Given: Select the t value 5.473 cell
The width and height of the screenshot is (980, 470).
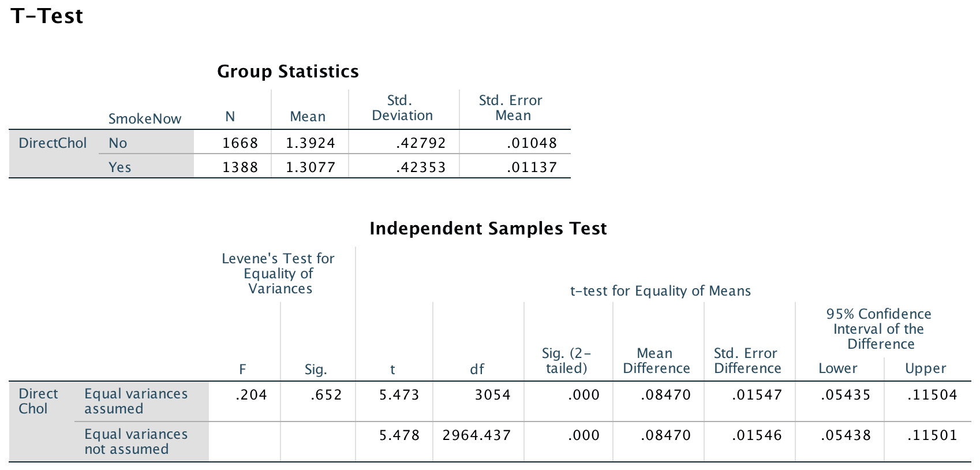Looking at the screenshot, I should (399, 395).
